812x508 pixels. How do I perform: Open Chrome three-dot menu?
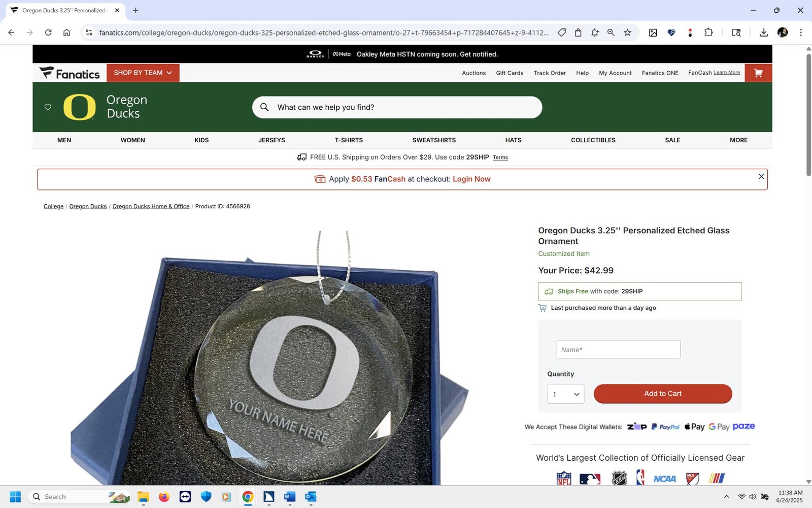click(801, 33)
